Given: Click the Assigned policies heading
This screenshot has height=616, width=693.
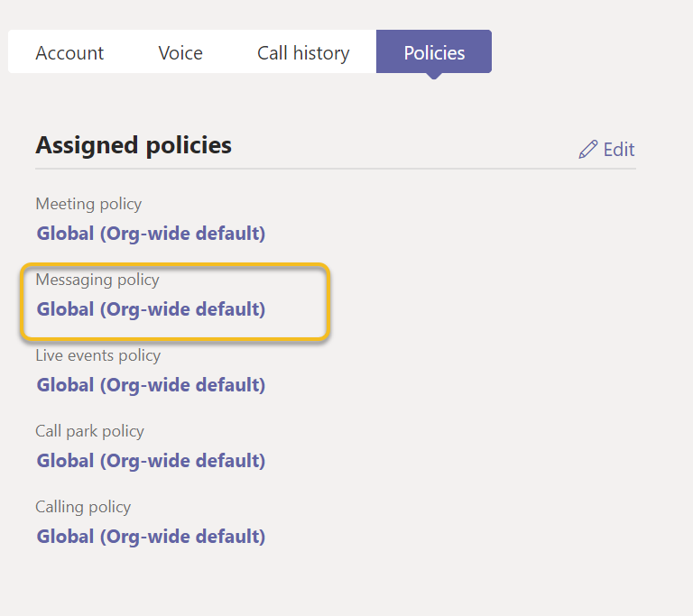Looking at the screenshot, I should [134, 145].
